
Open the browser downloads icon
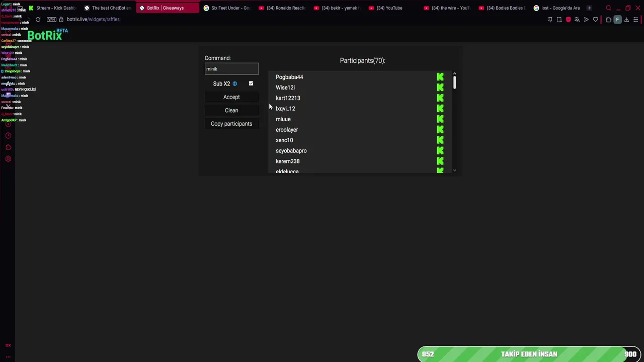coord(626,20)
